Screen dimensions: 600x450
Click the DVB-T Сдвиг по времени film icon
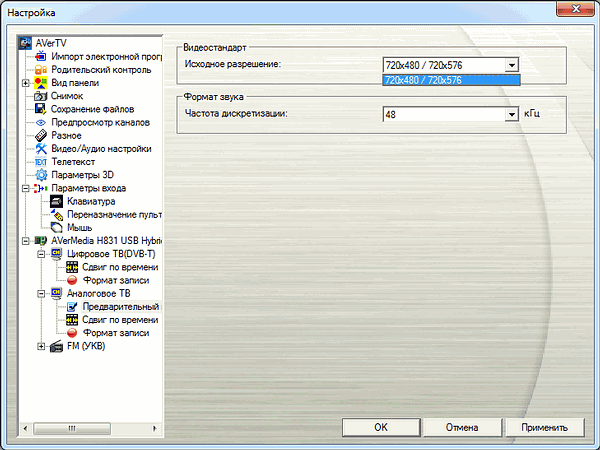72,267
